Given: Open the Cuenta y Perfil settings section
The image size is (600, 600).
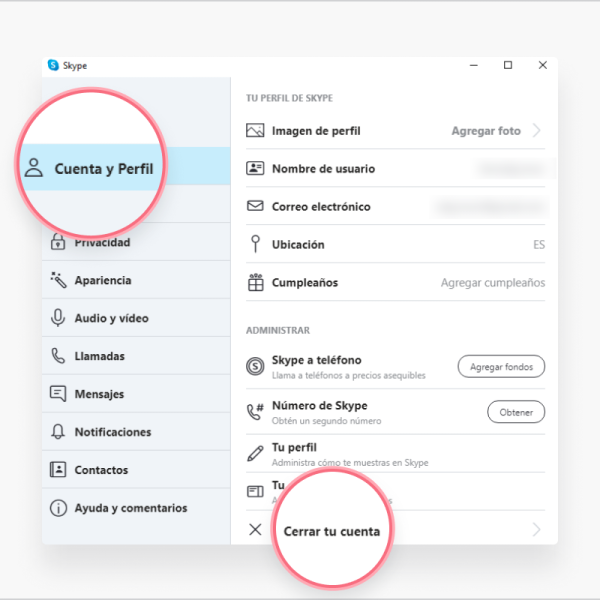Looking at the screenshot, I should click(x=126, y=168).
